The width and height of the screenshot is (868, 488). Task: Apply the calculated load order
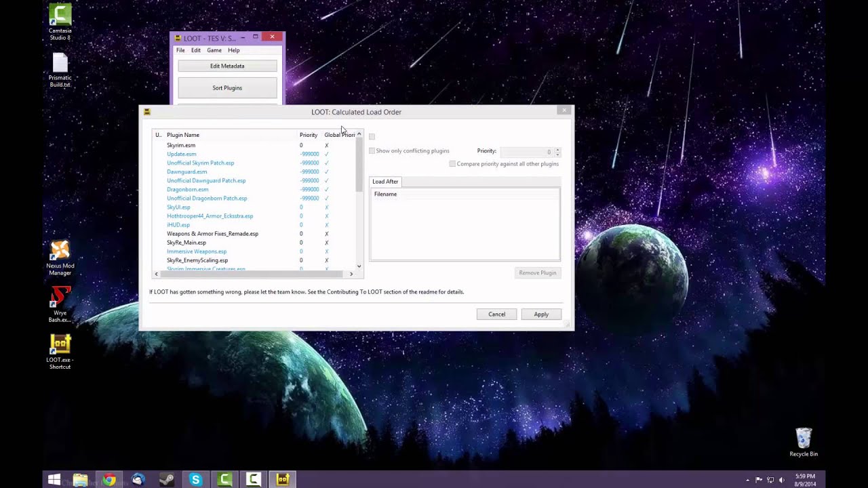[541, 314]
